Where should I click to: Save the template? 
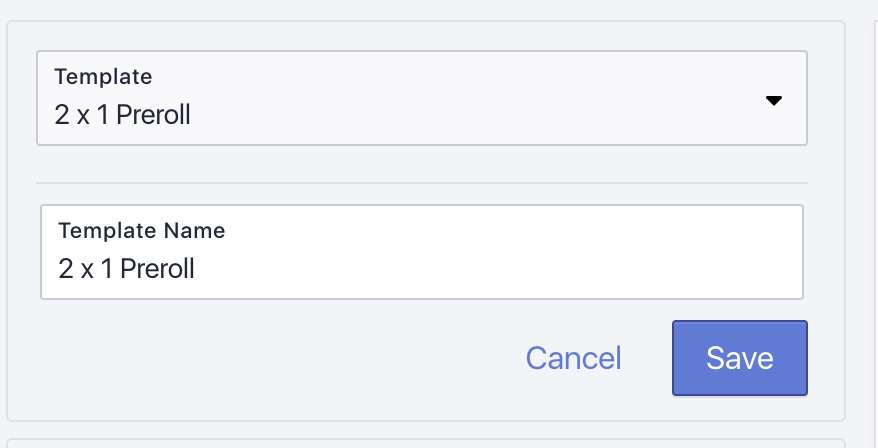pos(740,358)
